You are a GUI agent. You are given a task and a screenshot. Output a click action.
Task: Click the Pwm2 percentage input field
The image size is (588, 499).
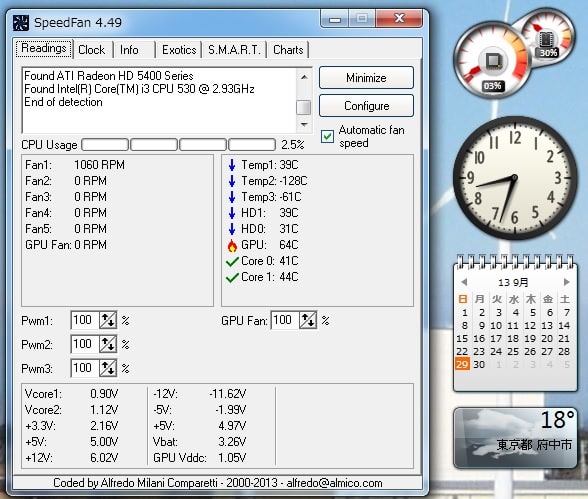[85, 344]
